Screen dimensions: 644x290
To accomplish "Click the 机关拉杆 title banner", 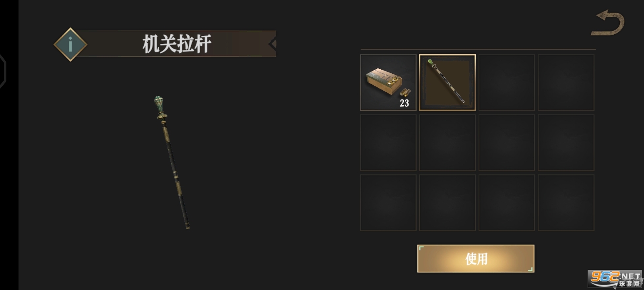I will click(177, 43).
